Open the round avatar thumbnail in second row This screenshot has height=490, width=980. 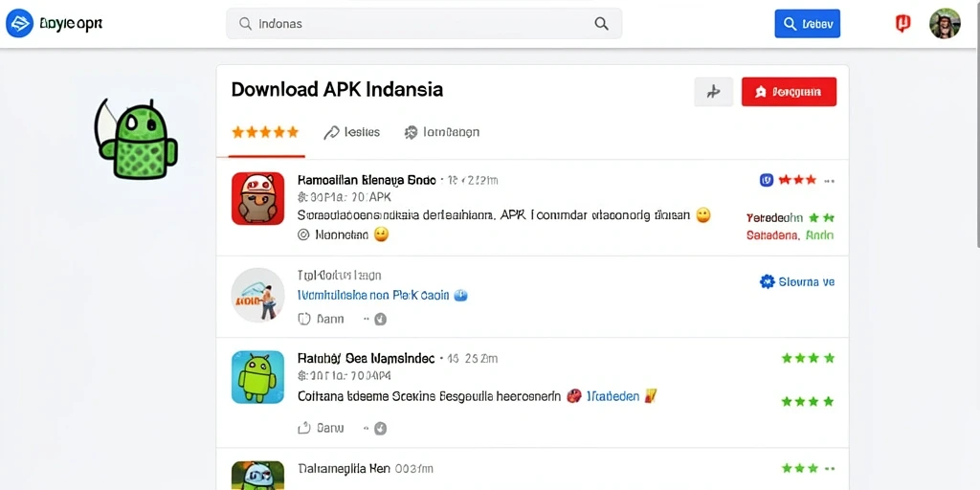pos(257,295)
